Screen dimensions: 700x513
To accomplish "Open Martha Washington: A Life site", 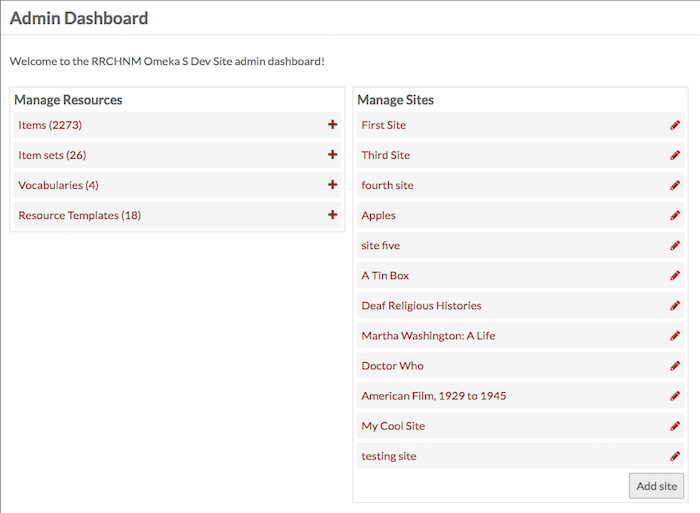I will (x=428, y=335).
